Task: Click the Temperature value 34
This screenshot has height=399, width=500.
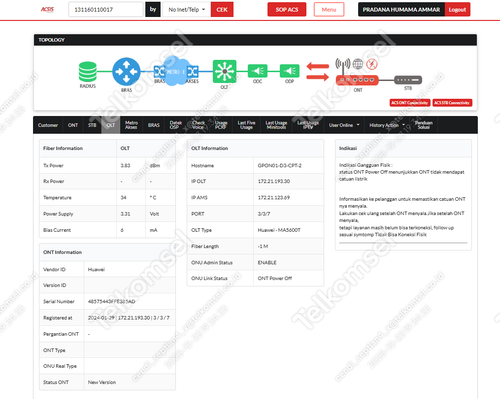Action: (123, 198)
